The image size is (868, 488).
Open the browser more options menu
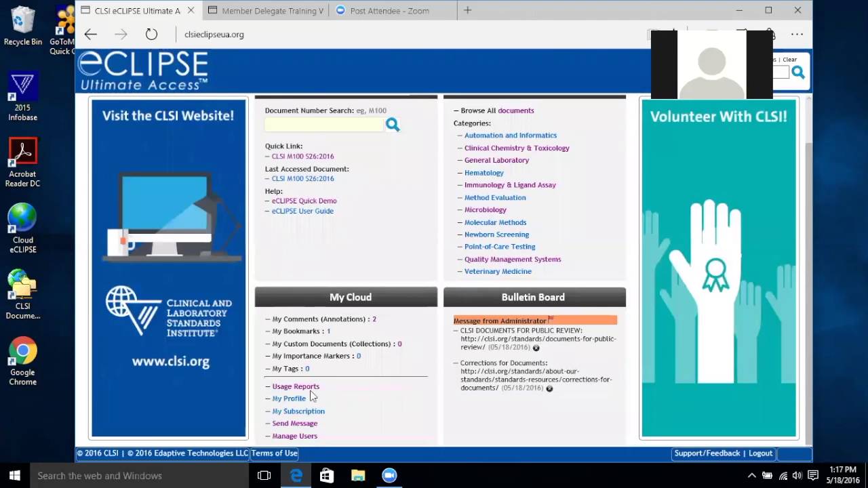797,34
